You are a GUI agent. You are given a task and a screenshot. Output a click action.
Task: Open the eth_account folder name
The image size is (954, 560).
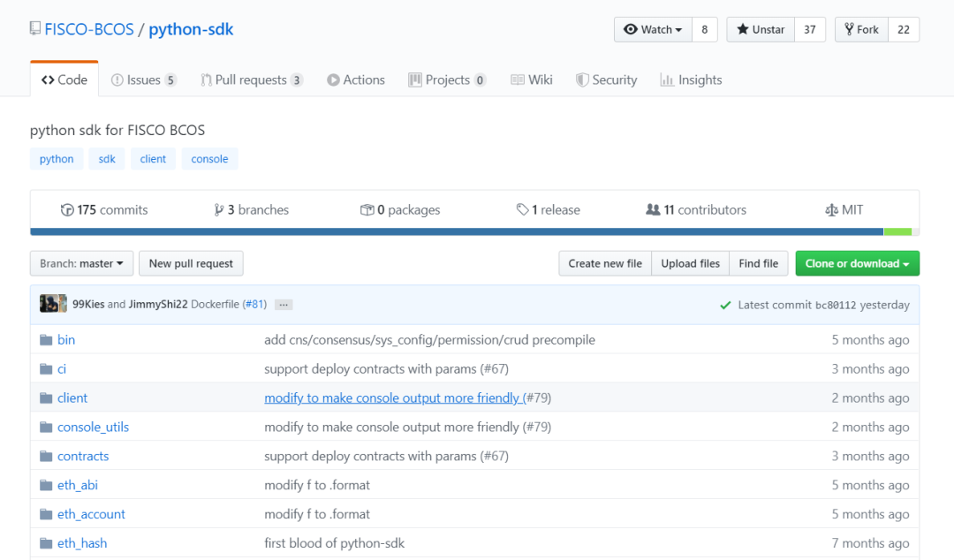pos(91,514)
